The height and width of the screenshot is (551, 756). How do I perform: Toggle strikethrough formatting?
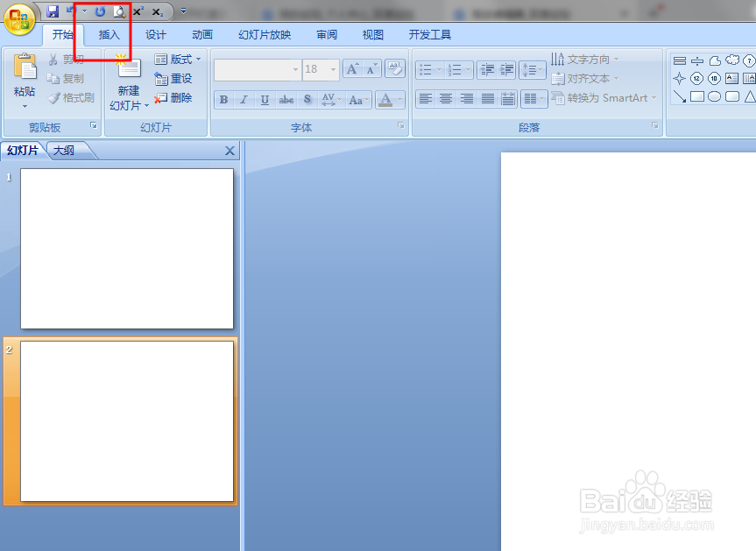coord(286,100)
